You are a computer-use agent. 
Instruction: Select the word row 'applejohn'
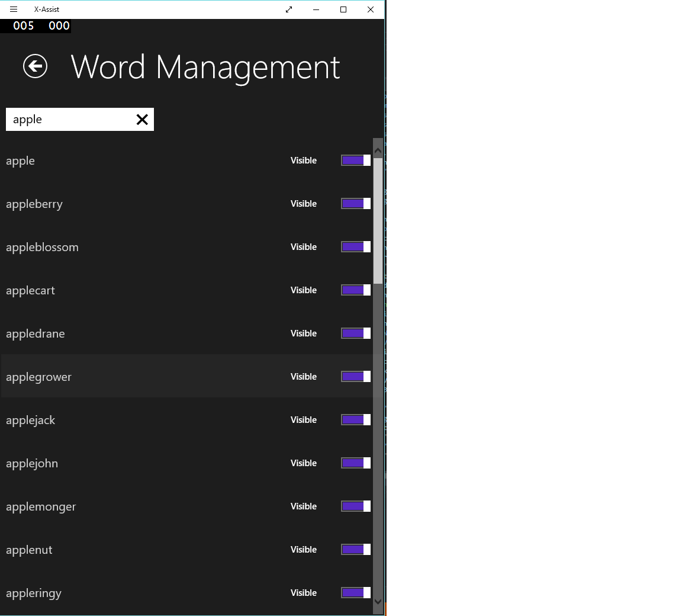187,463
